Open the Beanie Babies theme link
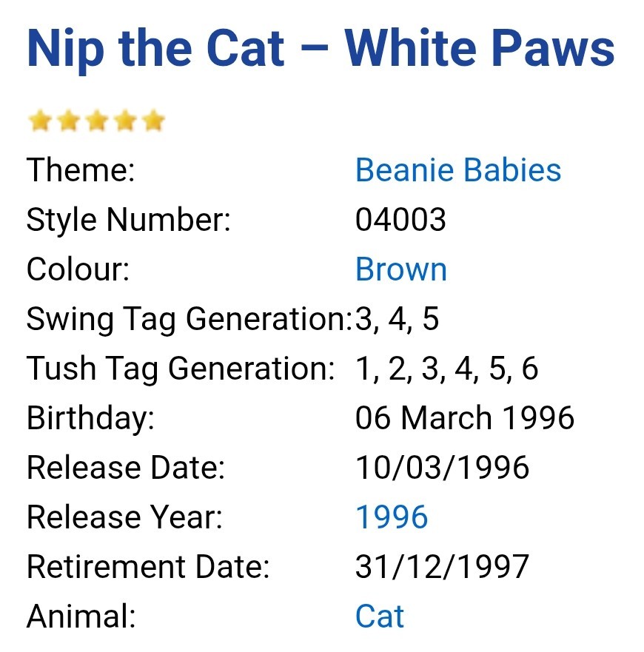 pos(457,170)
